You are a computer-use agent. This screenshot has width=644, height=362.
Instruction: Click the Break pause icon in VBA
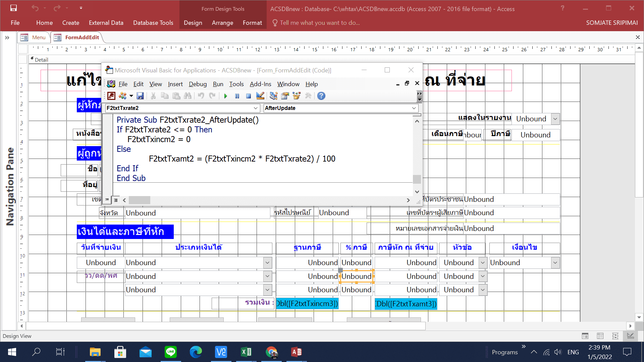click(x=237, y=96)
